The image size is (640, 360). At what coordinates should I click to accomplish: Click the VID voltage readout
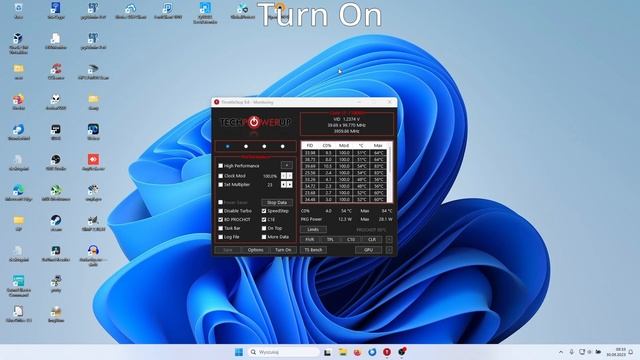(347, 119)
